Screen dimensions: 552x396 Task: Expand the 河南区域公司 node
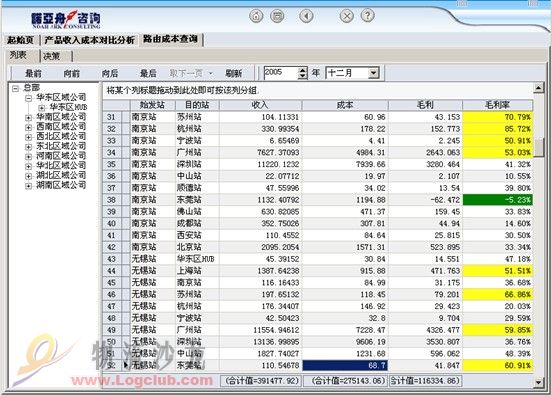[x=29, y=156]
